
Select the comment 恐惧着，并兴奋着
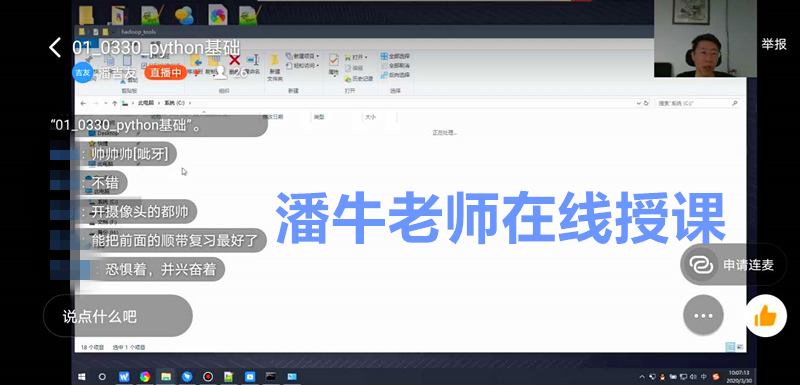coord(161,269)
